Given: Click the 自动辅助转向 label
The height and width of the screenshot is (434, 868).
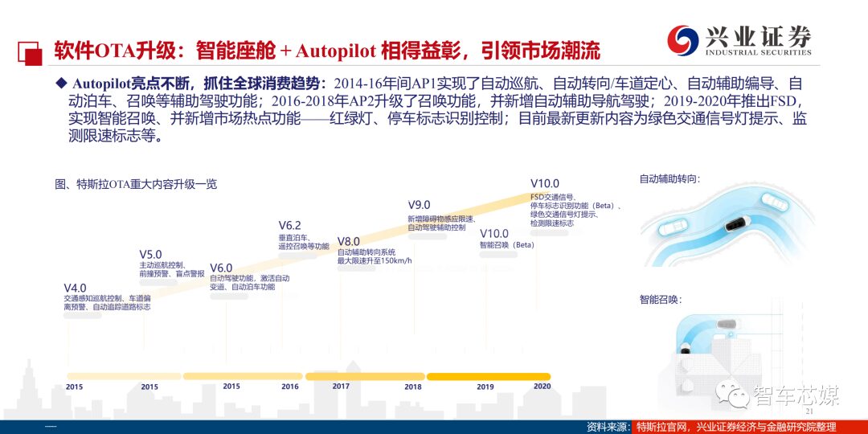Looking at the screenshot, I should (670, 179).
